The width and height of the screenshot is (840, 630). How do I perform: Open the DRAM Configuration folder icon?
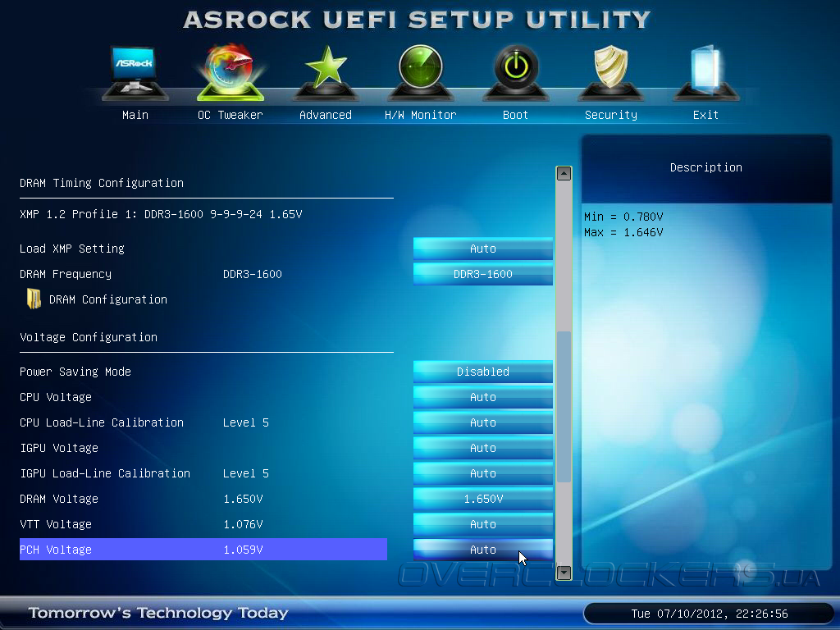coord(34,299)
